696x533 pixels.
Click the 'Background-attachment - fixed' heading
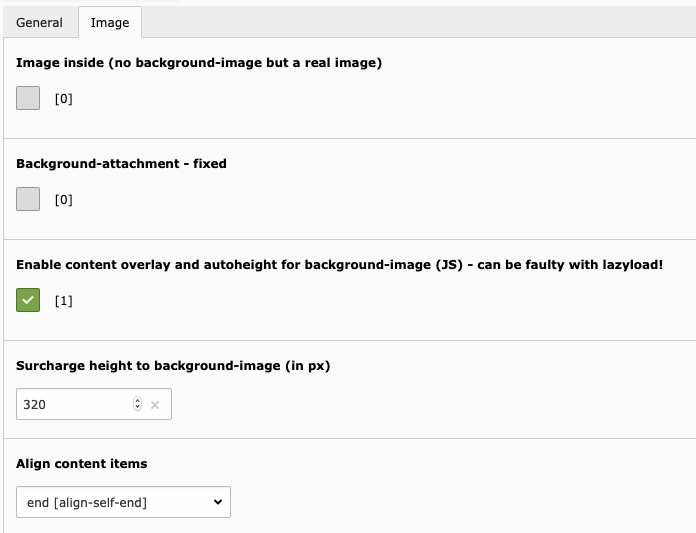click(x=121, y=163)
